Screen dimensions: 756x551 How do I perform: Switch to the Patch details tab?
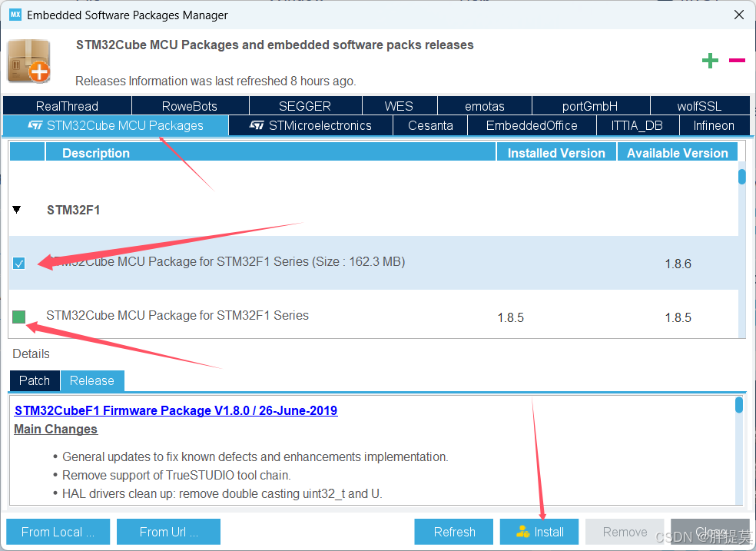[35, 380]
